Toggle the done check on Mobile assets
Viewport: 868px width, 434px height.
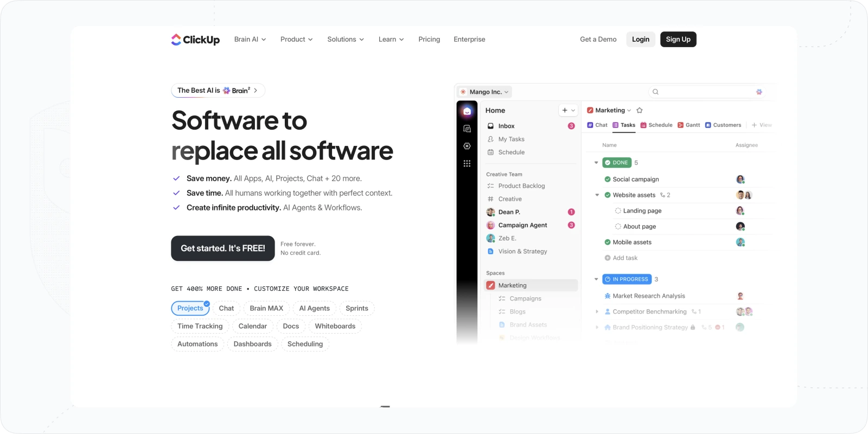point(608,242)
